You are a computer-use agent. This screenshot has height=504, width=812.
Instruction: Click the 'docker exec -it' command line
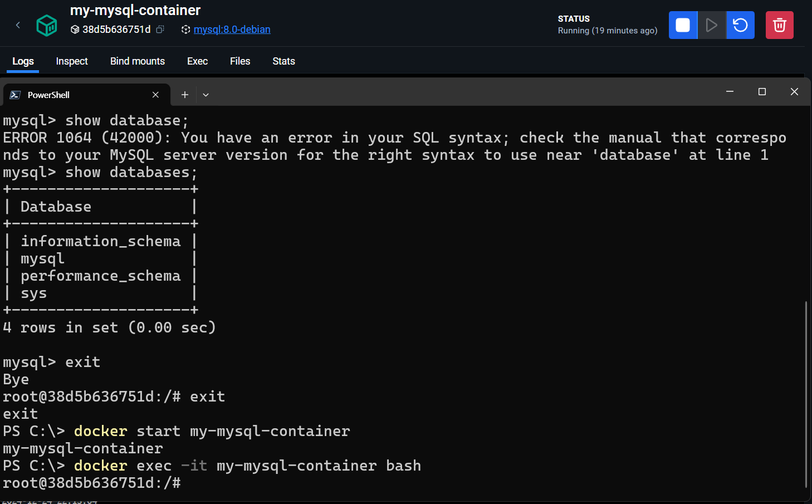(212, 466)
